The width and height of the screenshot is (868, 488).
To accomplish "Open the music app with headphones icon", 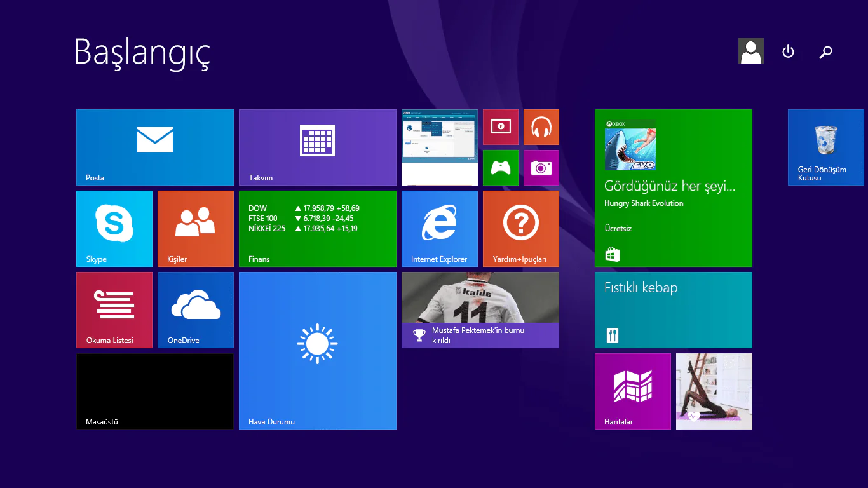I will pos(541,127).
